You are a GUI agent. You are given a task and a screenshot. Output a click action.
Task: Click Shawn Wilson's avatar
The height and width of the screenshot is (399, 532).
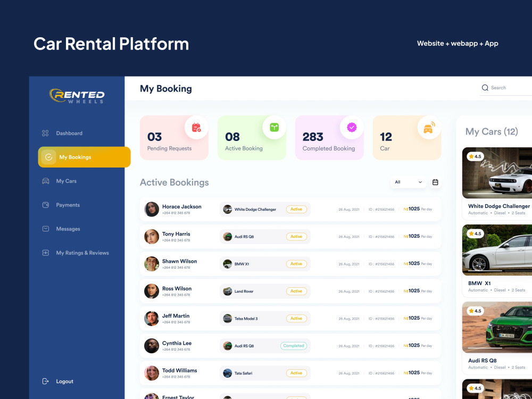(152, 264)
